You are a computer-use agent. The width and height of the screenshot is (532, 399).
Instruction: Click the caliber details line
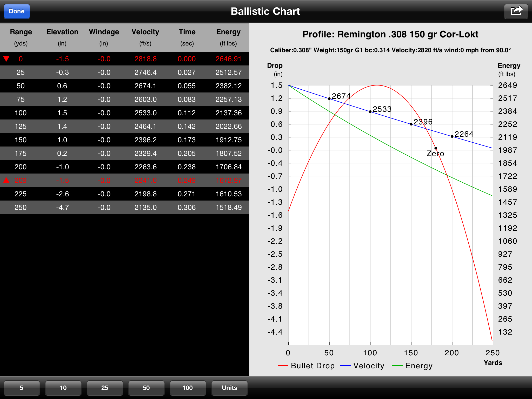point(390,50)
